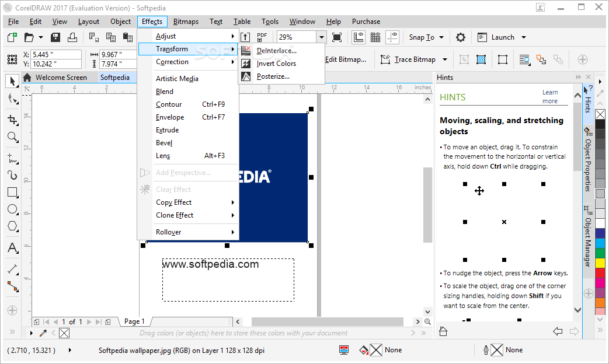The image size is (609, 364).
Task: Select the Clone Effect menu entry
Action: click(188, 215)
